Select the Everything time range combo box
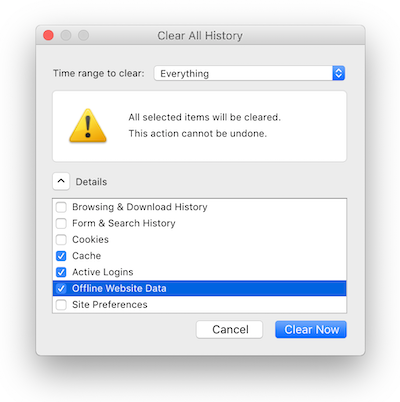The image size is (400, 402). [249, 73]
